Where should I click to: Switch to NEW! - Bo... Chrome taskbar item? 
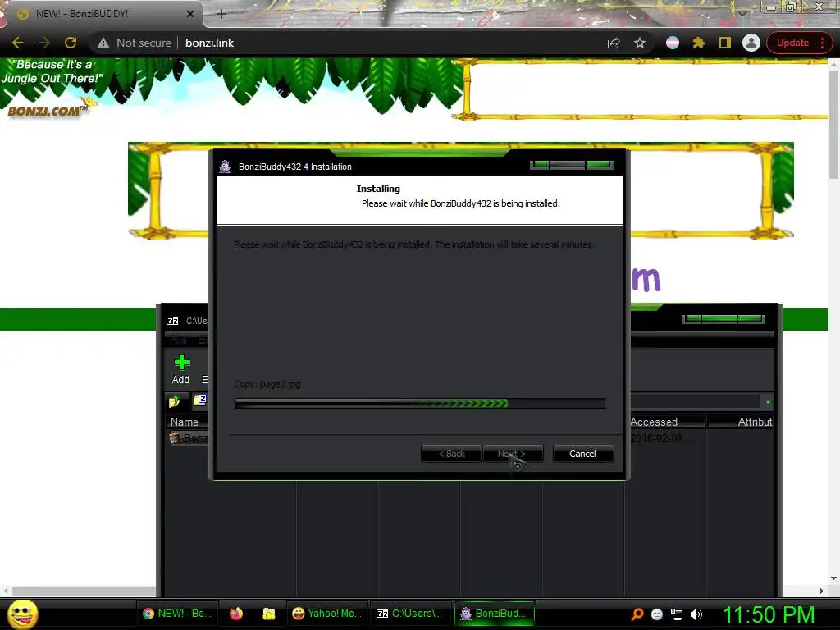click(177, 614)
